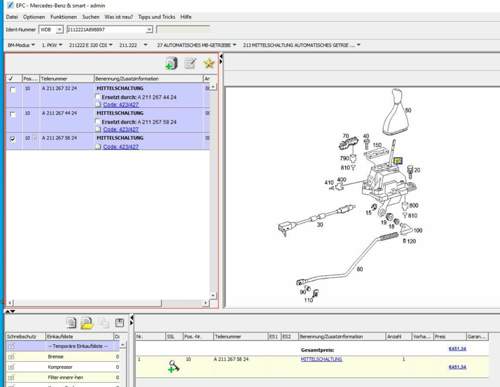Uncheck the box for part A 211 267 58 24
The height and width of the screenshot is (387, 500).
coord(13,139)
